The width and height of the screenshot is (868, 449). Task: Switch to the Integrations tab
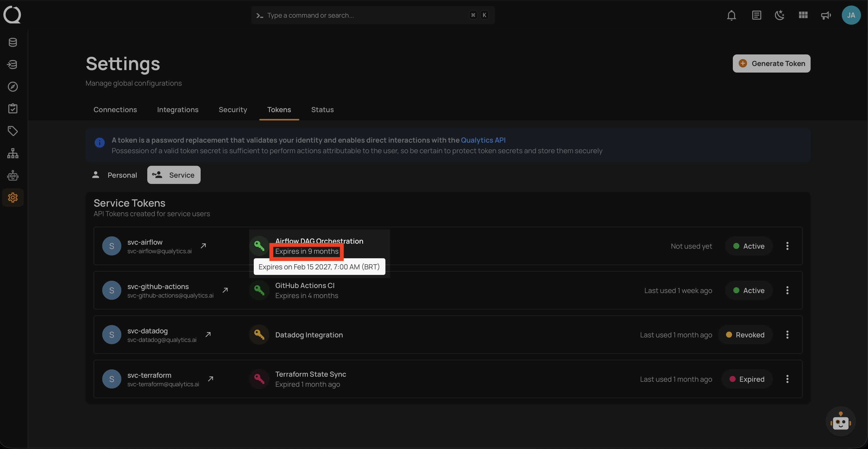tap(178, 110)
